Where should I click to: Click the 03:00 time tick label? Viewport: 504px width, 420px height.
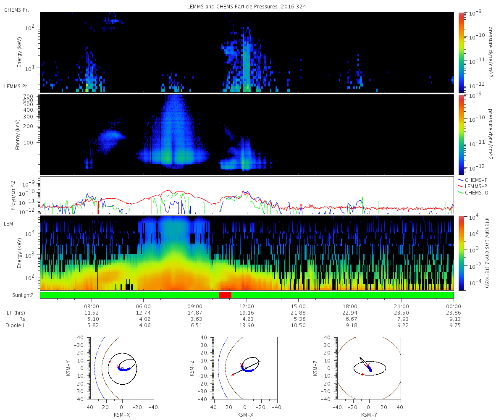[92, 307]
